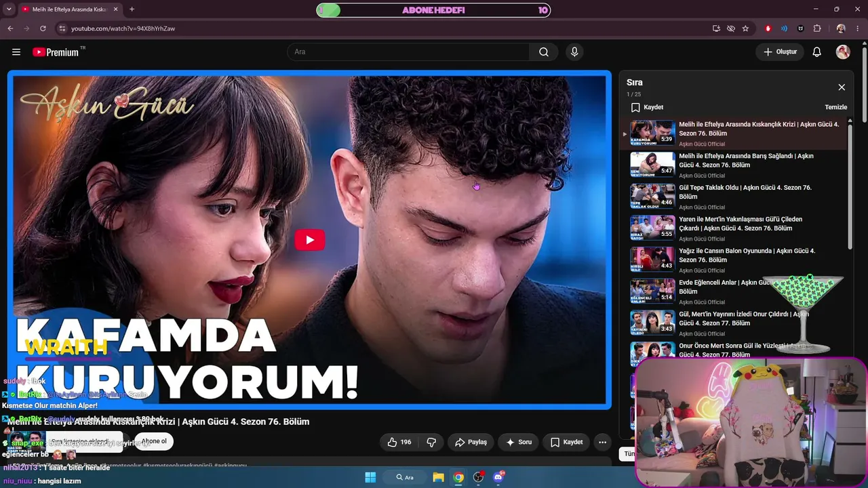Image resolution: width=868 pixels, height=488 pixels.
Task: Click the crossed-out eye icon in address bar
Action: tap(731, 28)
